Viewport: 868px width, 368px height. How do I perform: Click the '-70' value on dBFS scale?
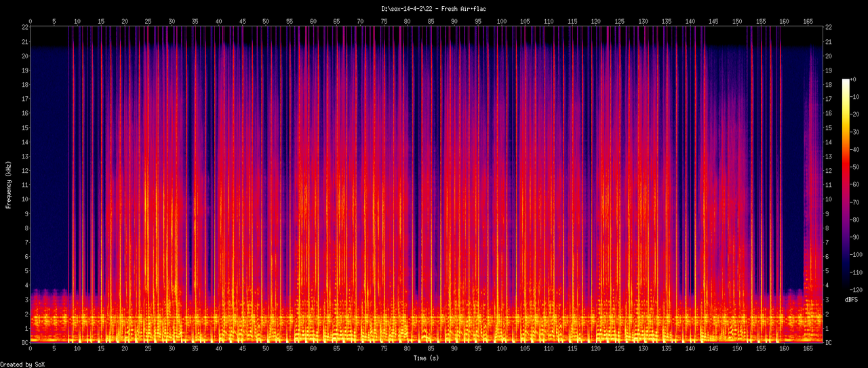856,202
